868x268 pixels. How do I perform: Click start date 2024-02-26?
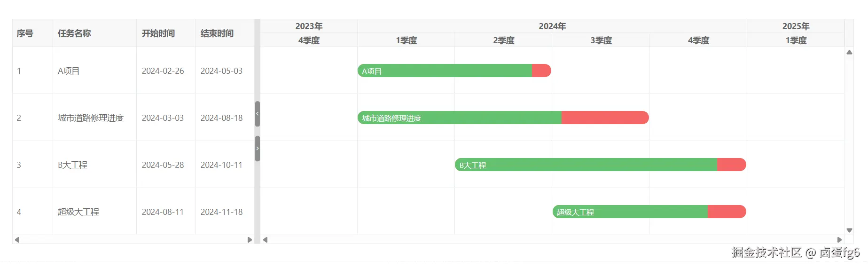tap(163, 71)
